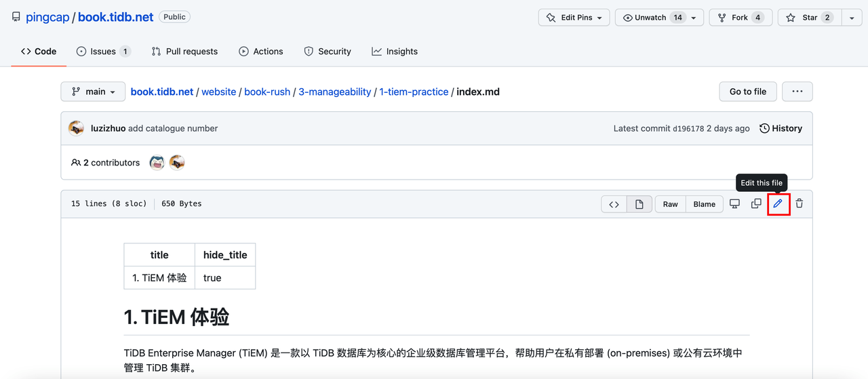
Task: Open the Edit Pins dropdown
Action: (x=574, y=18)
